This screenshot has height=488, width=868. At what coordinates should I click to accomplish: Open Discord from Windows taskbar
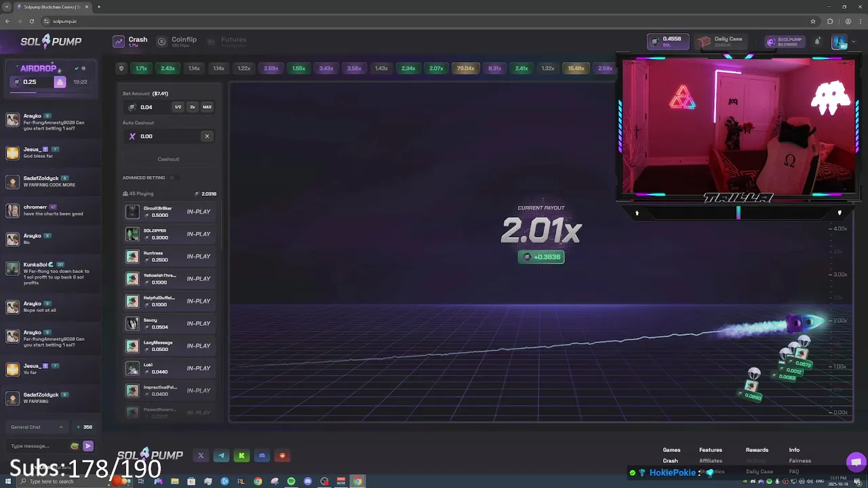click(x=308, y=481)
